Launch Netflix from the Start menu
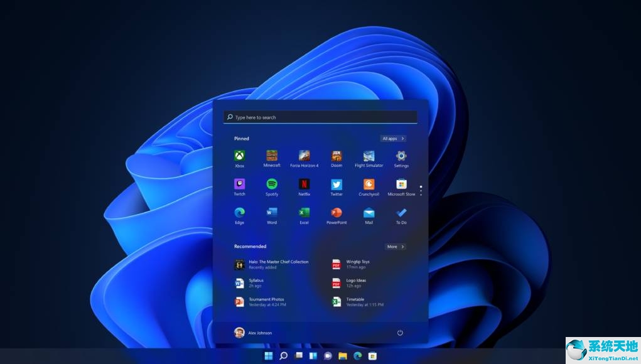 coord(304,186)
